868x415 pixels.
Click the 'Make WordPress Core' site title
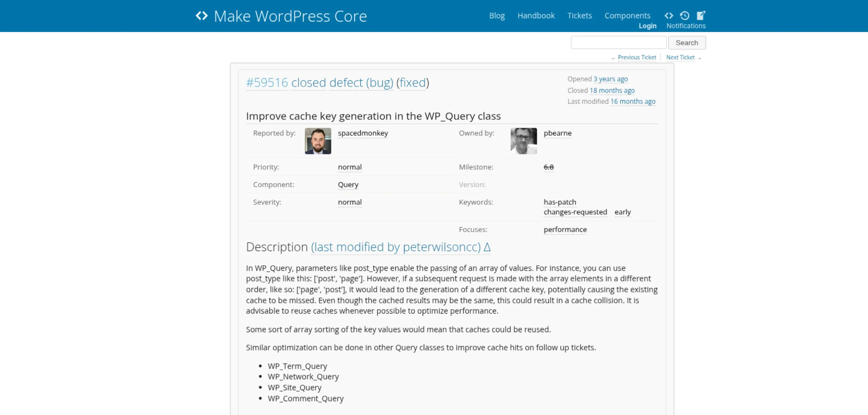[x=290, y=16]
